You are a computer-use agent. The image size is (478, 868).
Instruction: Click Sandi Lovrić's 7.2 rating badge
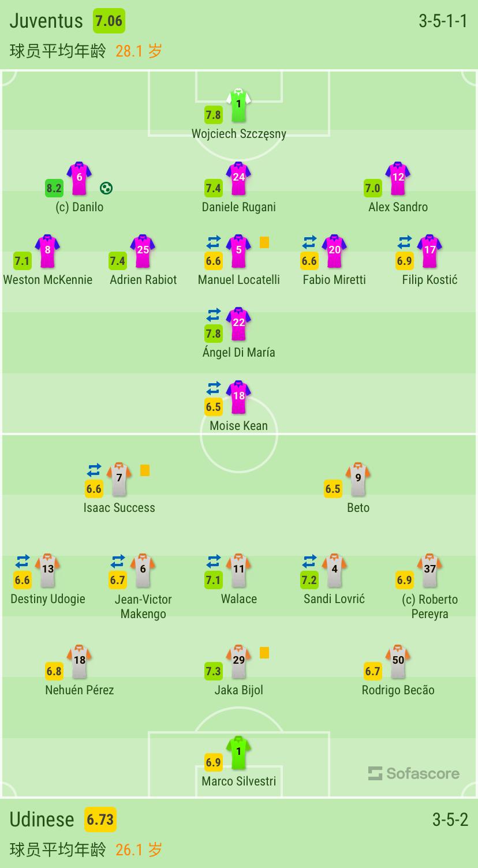pos(309,580)
